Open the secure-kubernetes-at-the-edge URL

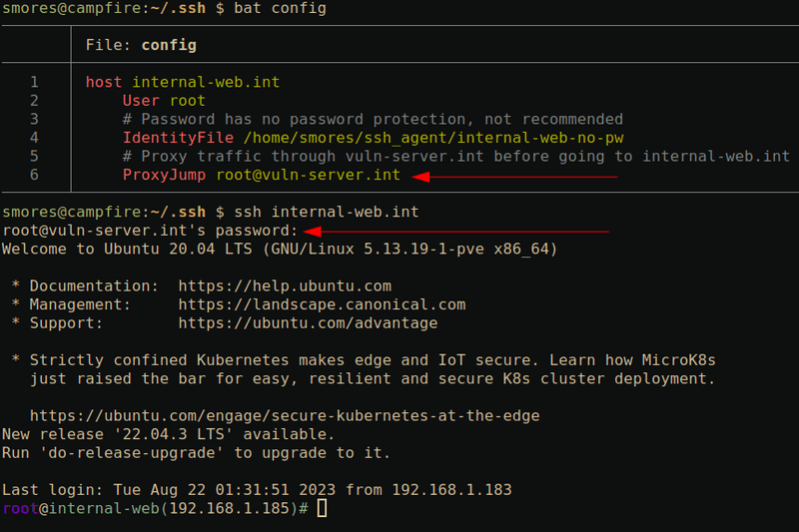[x=285, y=415]
